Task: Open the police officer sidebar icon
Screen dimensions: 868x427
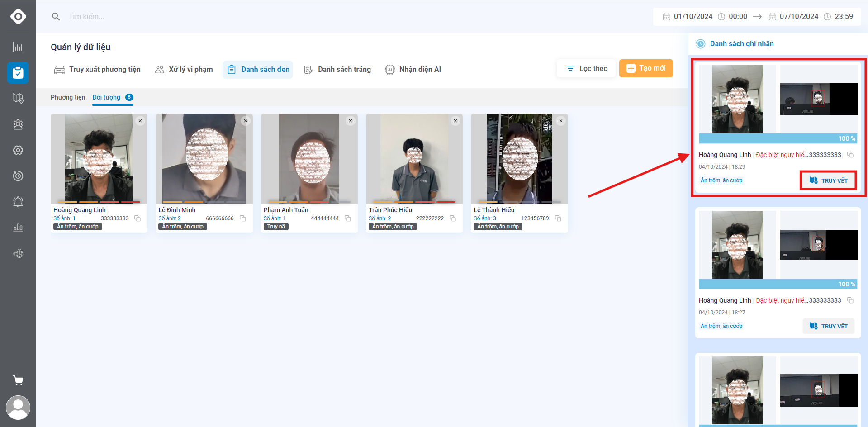Action: [18, 124]
